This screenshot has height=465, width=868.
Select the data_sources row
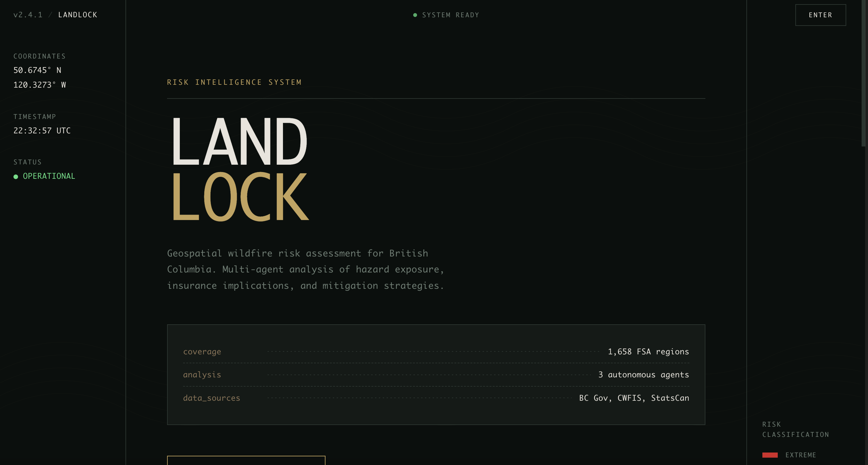pos(436,398)
